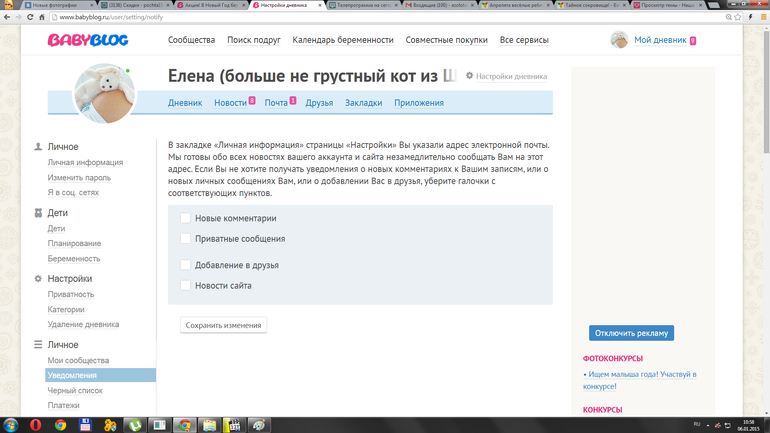Switch to the Тайное сокровище browser tab

[592, 5]
